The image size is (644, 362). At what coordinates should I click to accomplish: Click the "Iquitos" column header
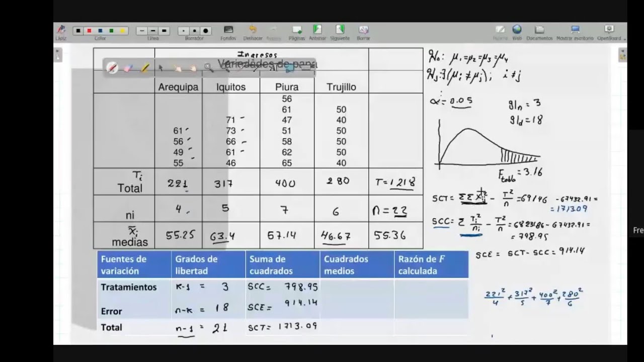[231, 87]
